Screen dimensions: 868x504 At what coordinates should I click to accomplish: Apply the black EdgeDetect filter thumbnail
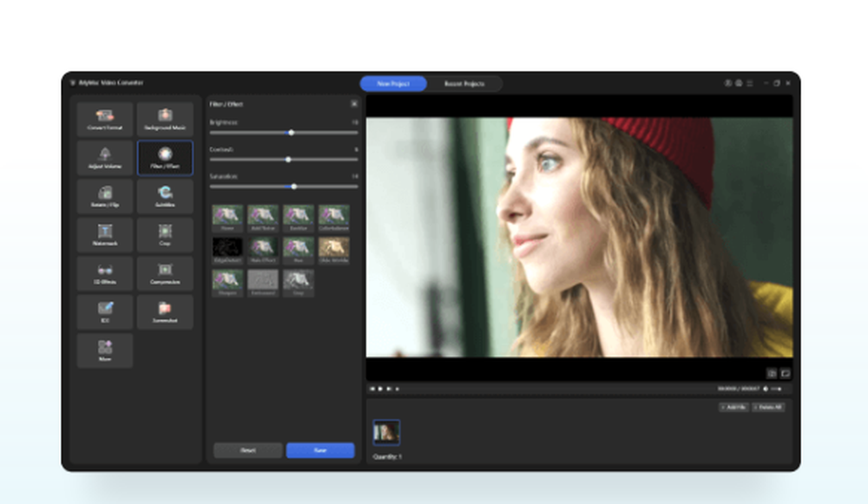click(227, 250)
